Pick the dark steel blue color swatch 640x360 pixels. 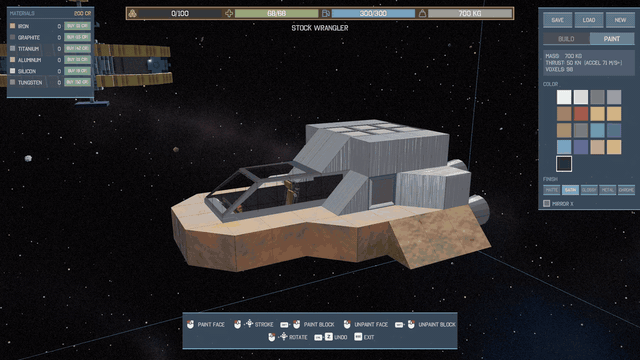[x=614, y=131]
